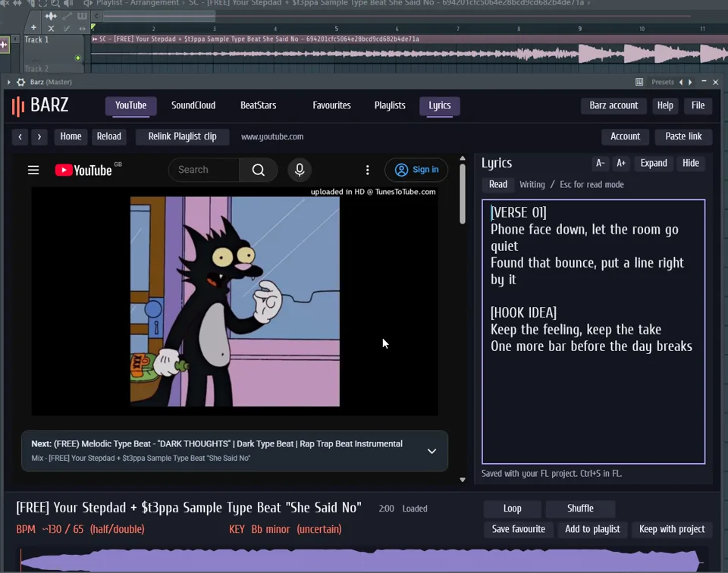Click Keep with project
This screenshot has width=728, height=573.
[x=672, y=529]
